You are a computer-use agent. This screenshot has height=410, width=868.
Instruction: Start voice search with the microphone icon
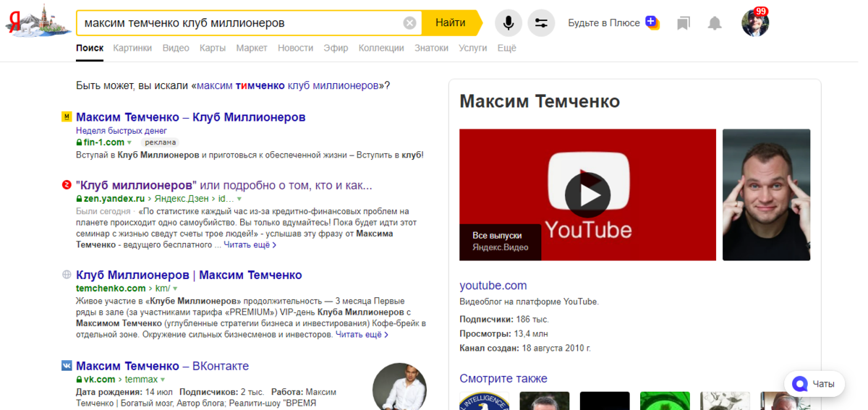(509, 23)
